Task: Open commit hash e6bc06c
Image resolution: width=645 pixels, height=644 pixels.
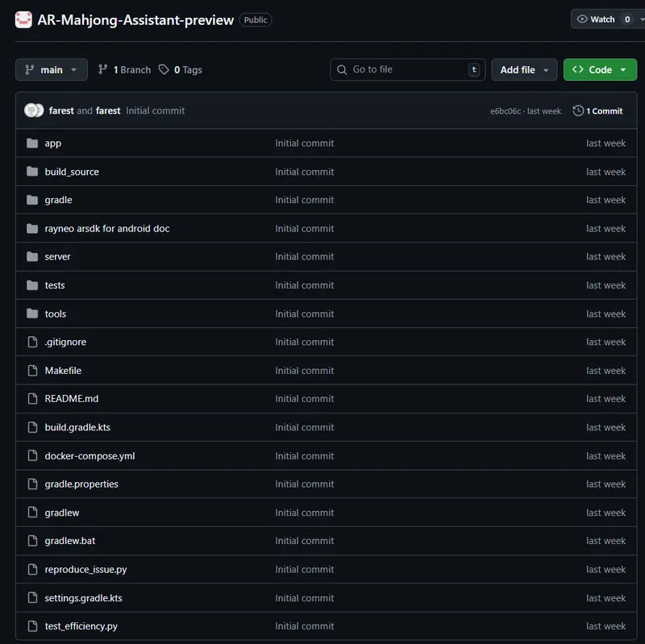Action: pyautogui.click(x=506, y=111)
